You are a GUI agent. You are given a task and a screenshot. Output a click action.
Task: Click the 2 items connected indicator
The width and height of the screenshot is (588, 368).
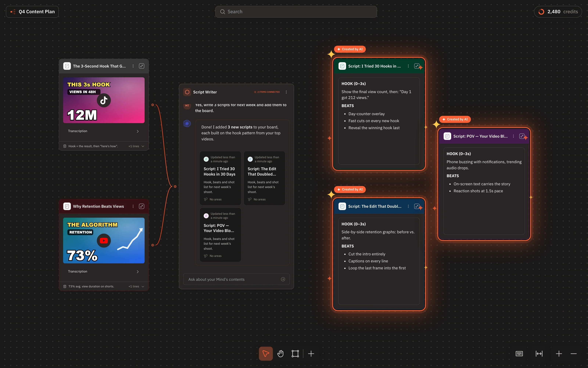(x=267, y=92)
